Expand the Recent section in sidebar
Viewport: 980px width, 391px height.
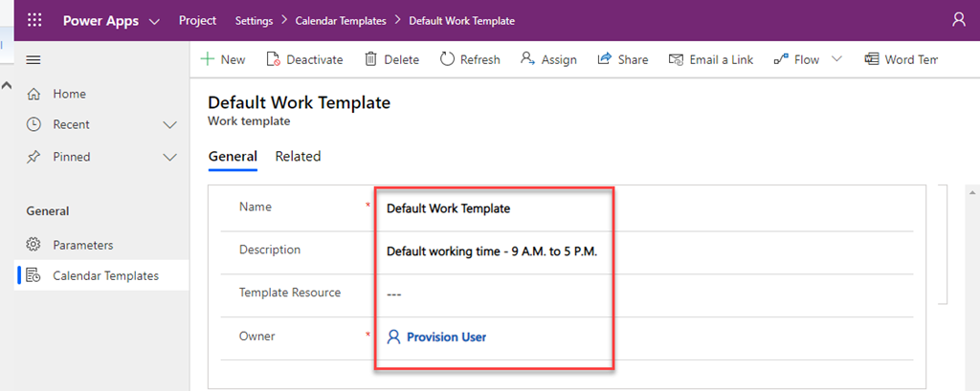(x=170, y=124)
